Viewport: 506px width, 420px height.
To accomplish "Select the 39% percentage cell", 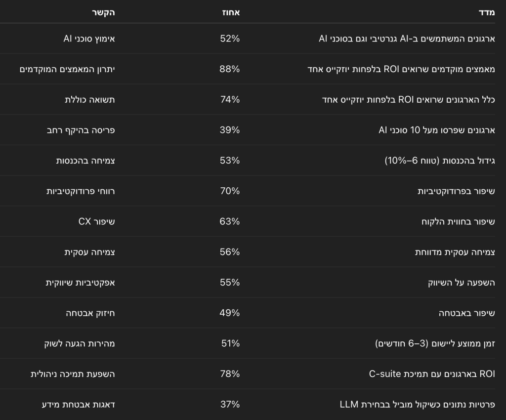I will tap(230, 129).
